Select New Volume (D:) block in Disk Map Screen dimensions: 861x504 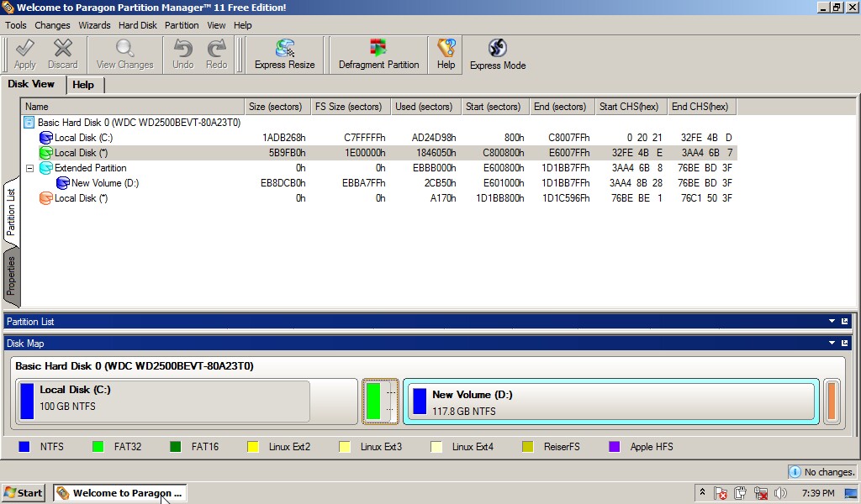click(611, 402)
